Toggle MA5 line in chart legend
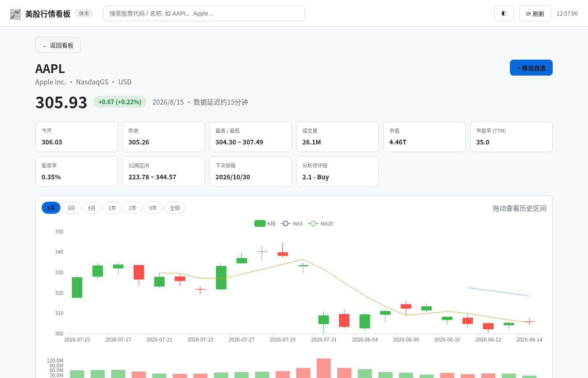 pyautogui.click(x=291, y=223)
